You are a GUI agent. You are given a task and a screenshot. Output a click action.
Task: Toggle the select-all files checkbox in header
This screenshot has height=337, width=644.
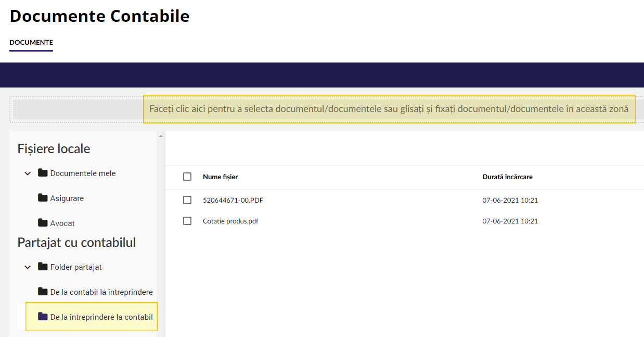(x=187, y=177)
